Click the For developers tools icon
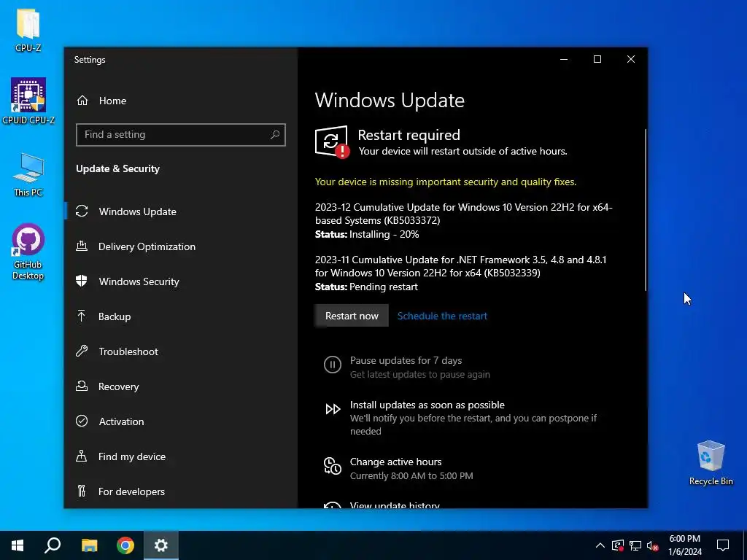This screenshot has width=747, height=560. pos(82,491)
